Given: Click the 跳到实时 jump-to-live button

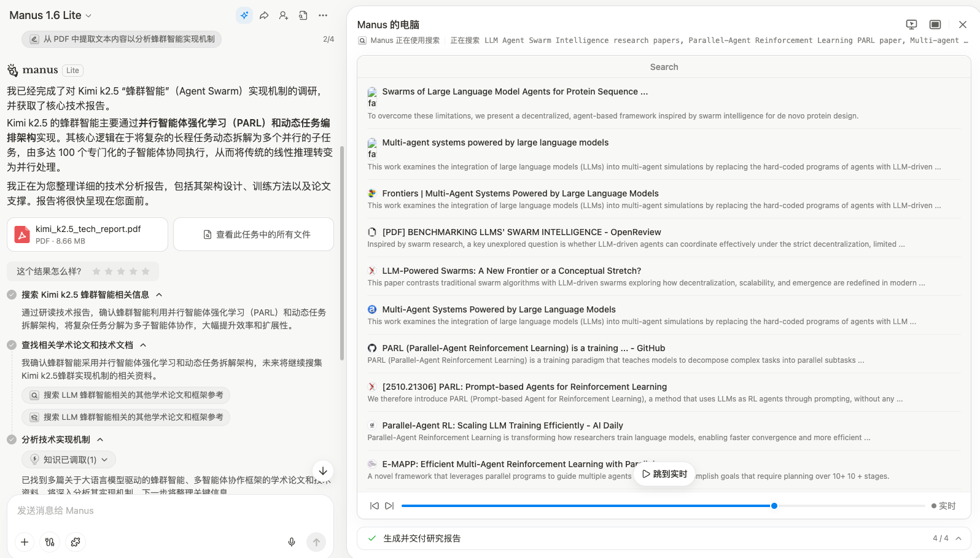Looking at the screenshot, I should coord(664,474).
